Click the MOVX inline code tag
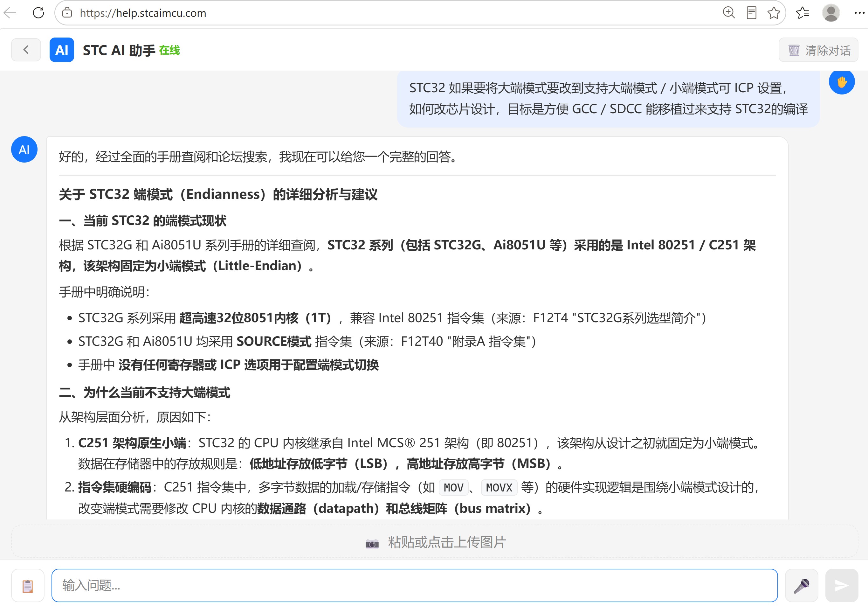This screenshot has height=606, width=868. (x=499, y=488)
